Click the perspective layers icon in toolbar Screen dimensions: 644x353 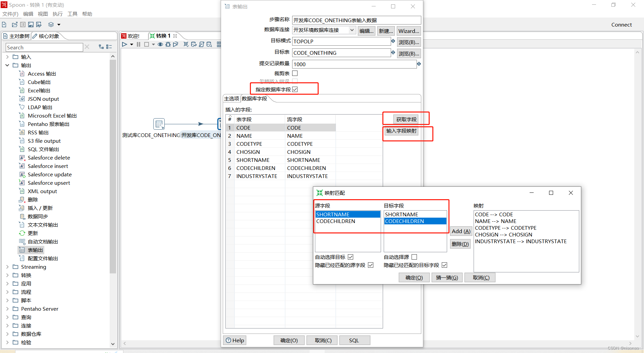[x=51, y=25]
